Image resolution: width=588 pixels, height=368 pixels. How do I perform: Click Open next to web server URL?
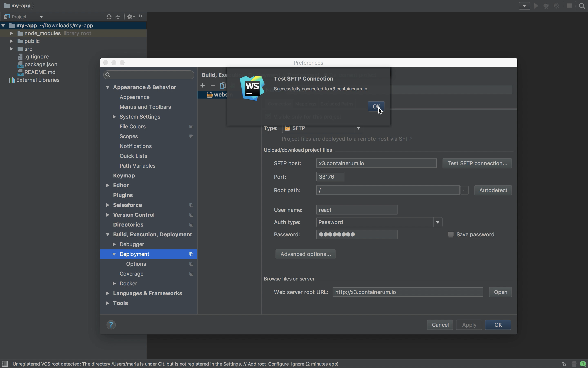pyautogui.click(x=500, y=292)
